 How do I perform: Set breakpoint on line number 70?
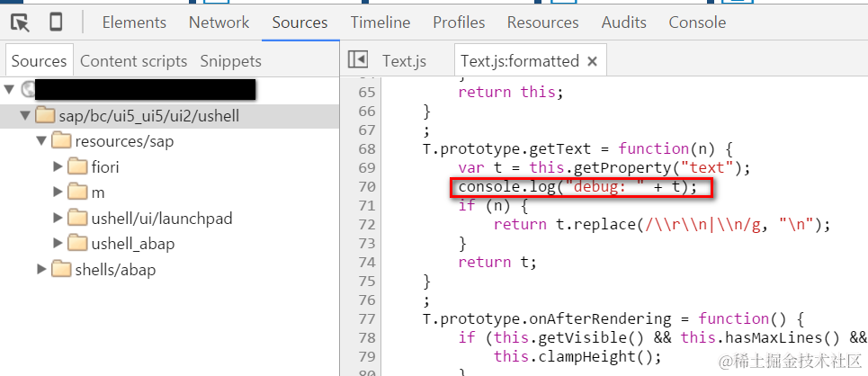pyautogui.click(x=366, y=186)
